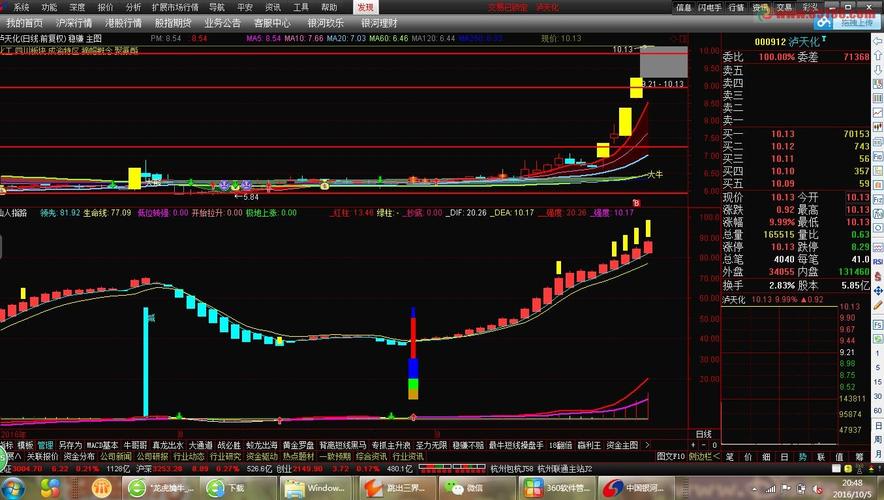
Task: Click the back arrow in the right sidebar
Action: (878, 42)
